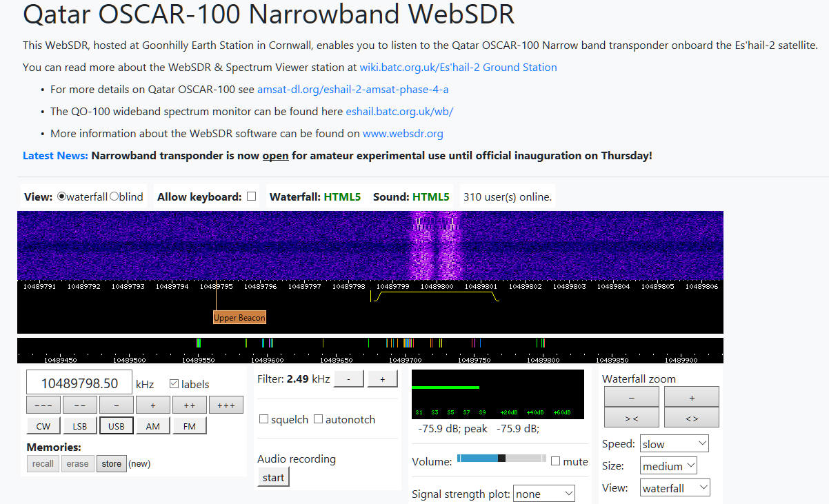The height and width of the screenshot is (504, 829).
Task: Open the Size dropdown set to medium
Action: coord(668,466)
